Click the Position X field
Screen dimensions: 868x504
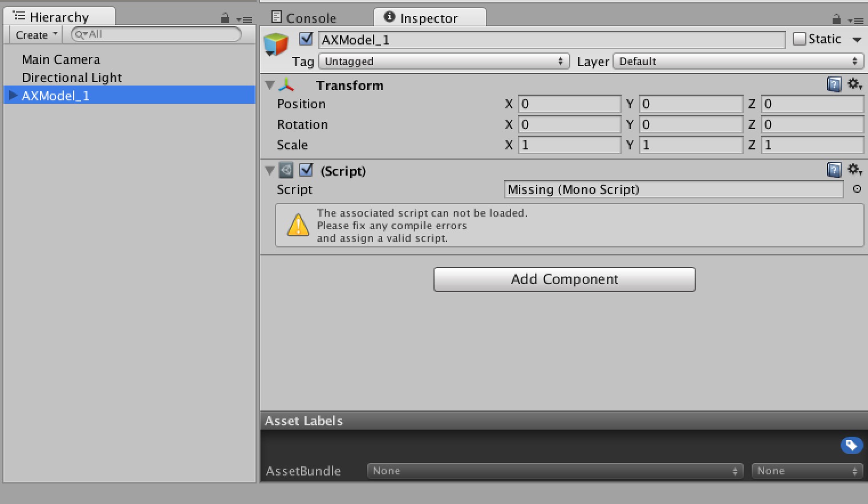click(x=569, y=104)
